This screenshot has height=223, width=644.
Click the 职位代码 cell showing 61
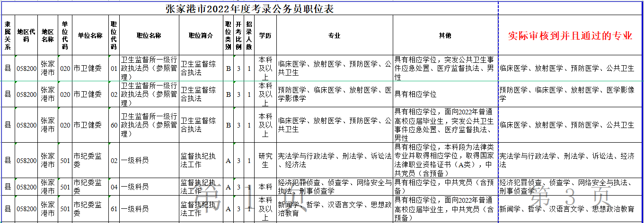pos(114,209)
